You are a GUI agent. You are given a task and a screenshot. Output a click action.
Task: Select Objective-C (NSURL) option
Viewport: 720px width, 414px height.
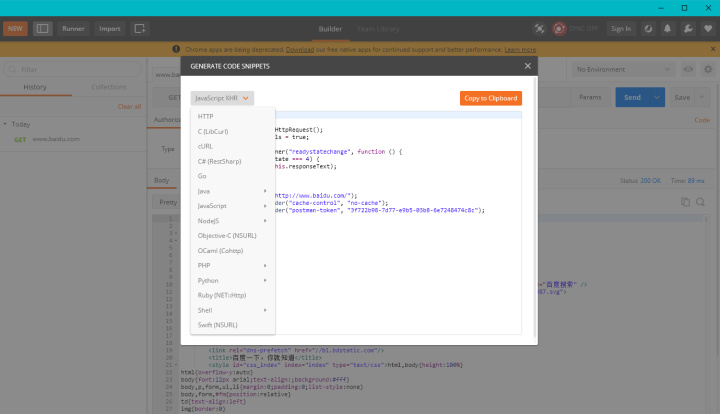(x=233, y=235)
